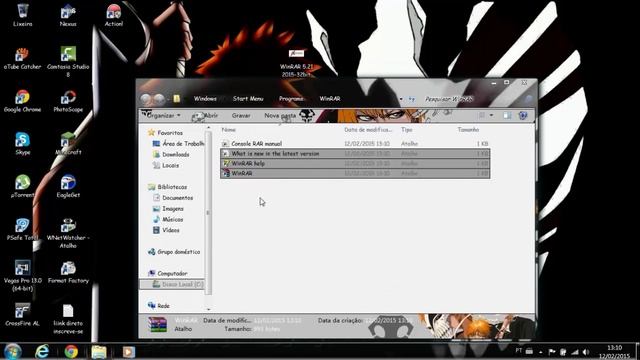Open Área de Trabalho in sidebar
The width and height of the screenshot is (640, 360).
(178, 144)
